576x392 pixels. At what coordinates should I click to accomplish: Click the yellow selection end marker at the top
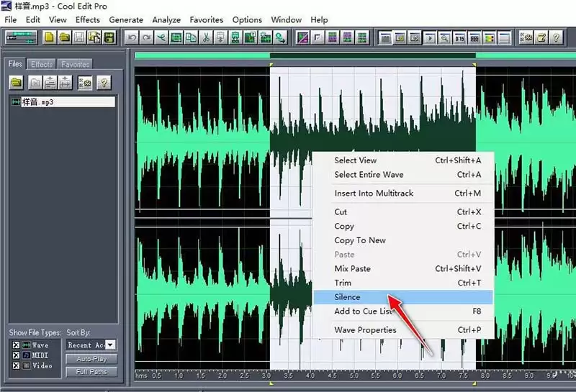474,65
